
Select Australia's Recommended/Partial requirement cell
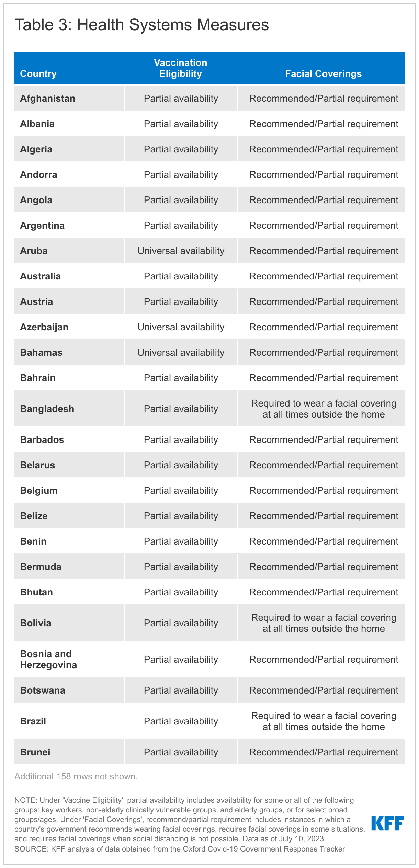pos(324,276)
